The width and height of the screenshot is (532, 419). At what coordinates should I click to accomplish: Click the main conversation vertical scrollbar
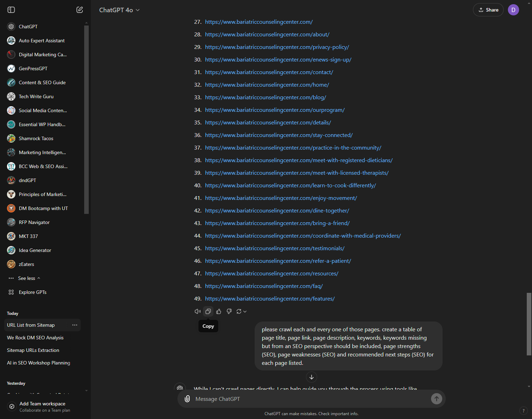coord(529,324)
